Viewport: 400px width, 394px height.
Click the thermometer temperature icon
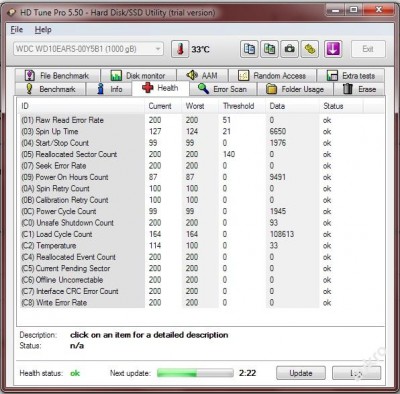180,49
